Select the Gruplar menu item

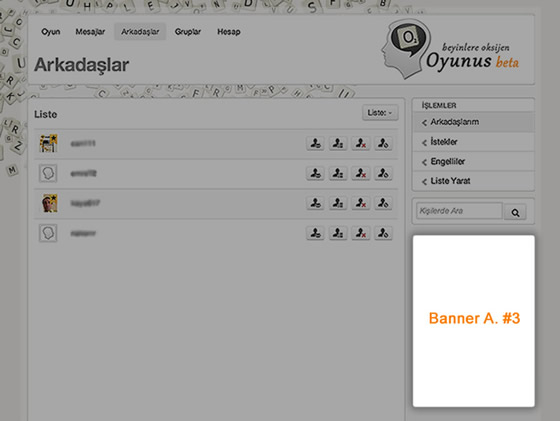click(188, 32)
